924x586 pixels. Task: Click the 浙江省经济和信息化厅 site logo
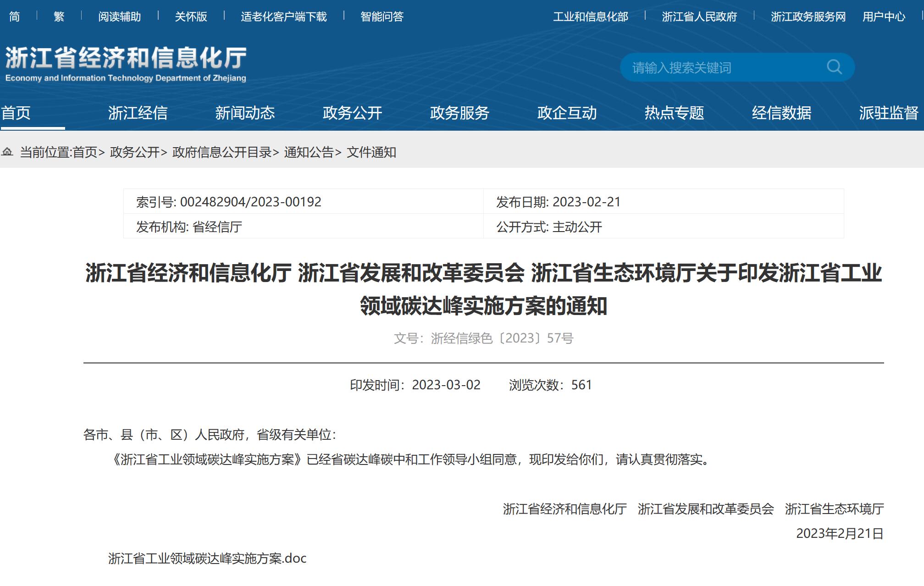pos(126,64)
